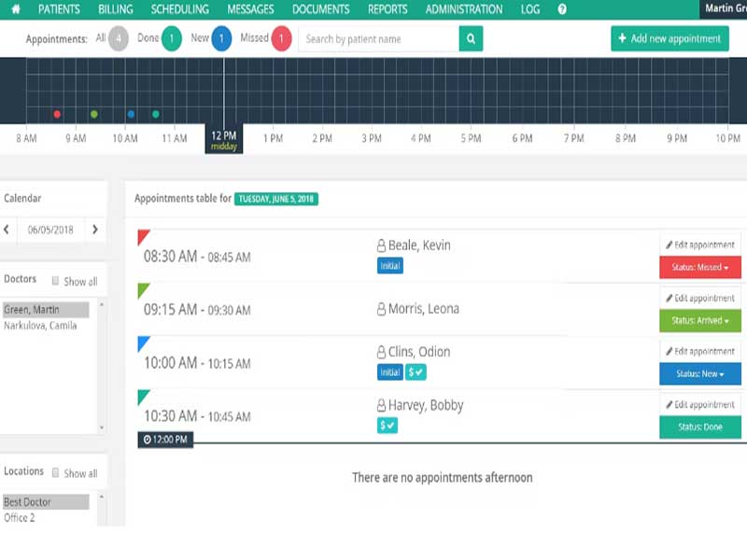Click the blue flag on 10:00 AM row
Image resolution: width=747 pixels, height=560 pixels.
coord(143,343)
